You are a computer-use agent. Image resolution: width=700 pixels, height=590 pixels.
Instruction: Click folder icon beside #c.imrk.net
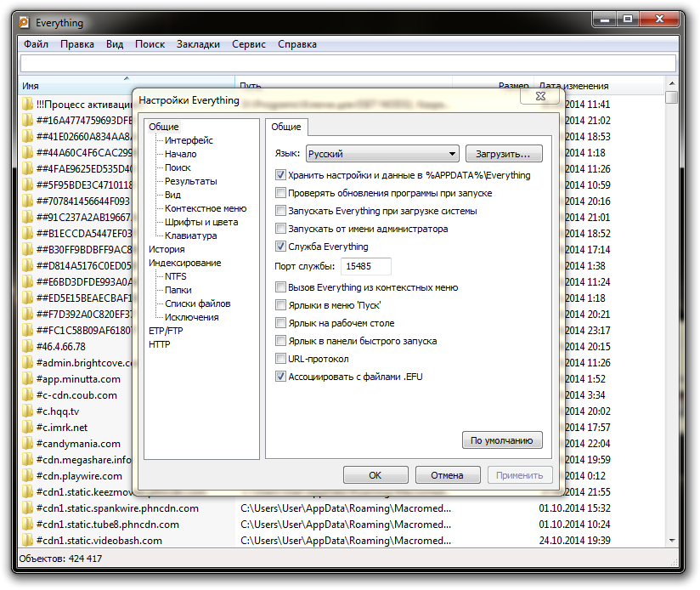[x=28, y=427]
